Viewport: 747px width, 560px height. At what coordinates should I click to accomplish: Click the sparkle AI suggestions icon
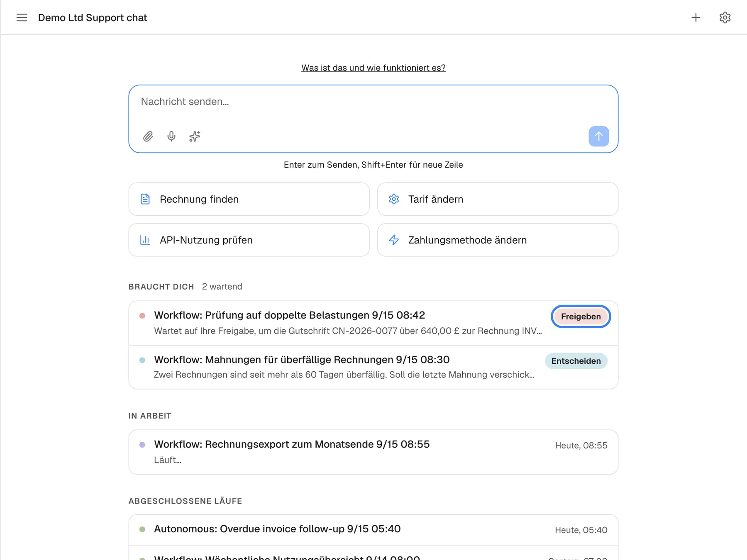tap(195, 136)
